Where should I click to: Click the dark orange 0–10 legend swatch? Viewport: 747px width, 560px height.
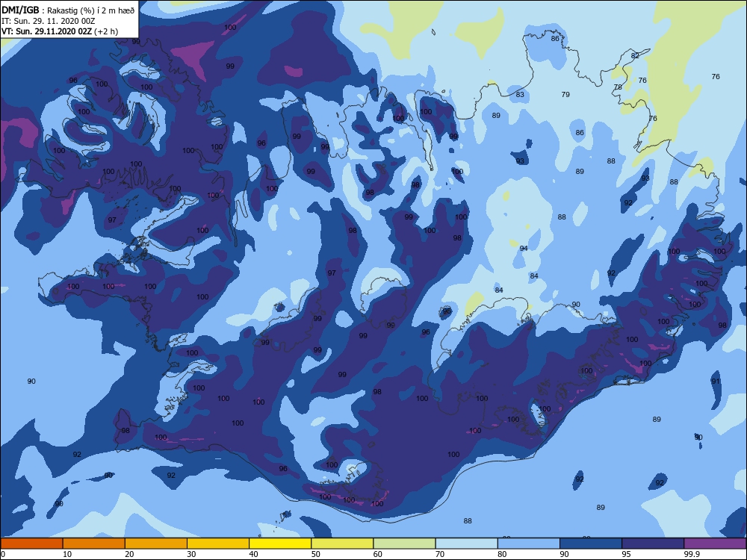coord(31,544)
